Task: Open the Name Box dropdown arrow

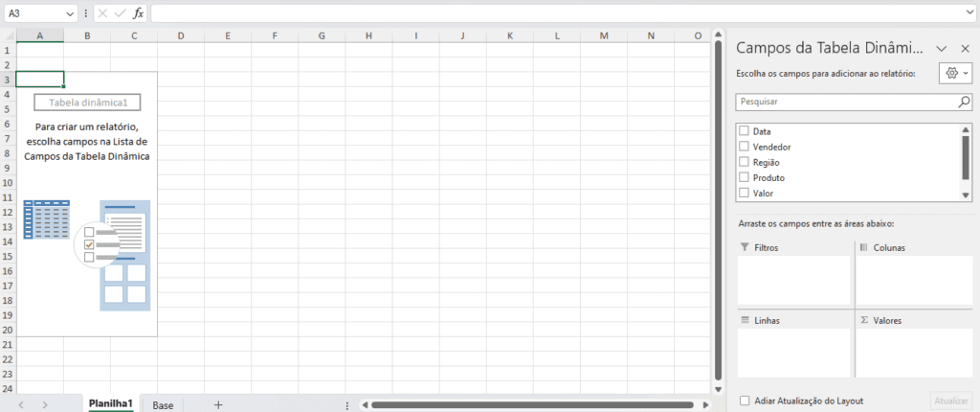Action: tap(69, 13)
